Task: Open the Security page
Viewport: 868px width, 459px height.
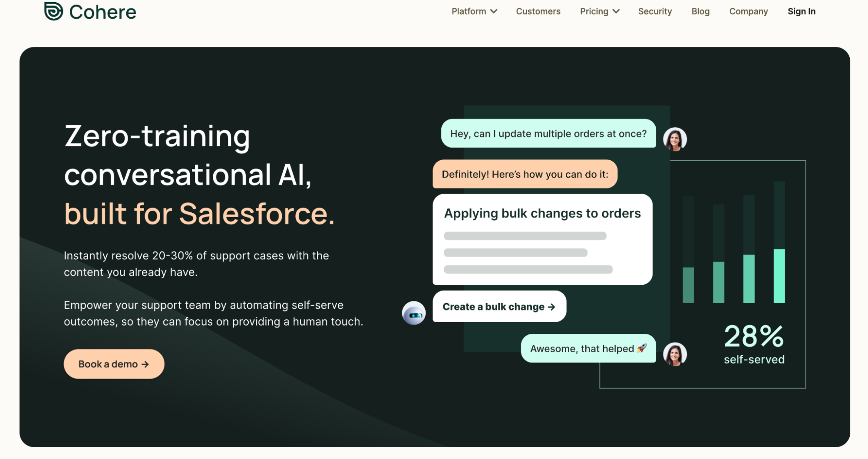Action: [655, 11]
